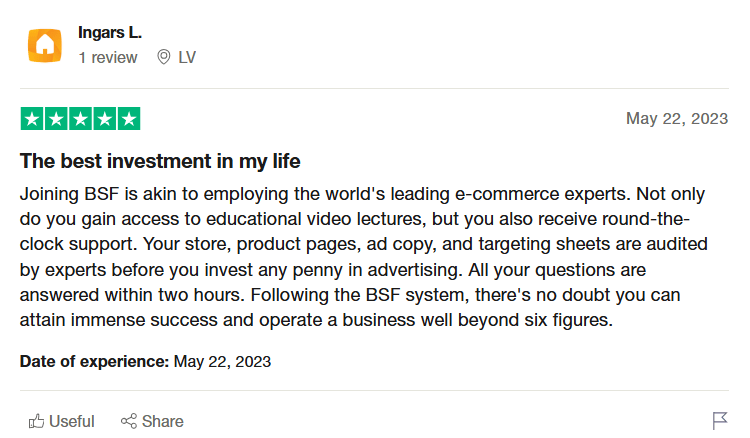Mark review as Useful

click(x=62, y=421)
